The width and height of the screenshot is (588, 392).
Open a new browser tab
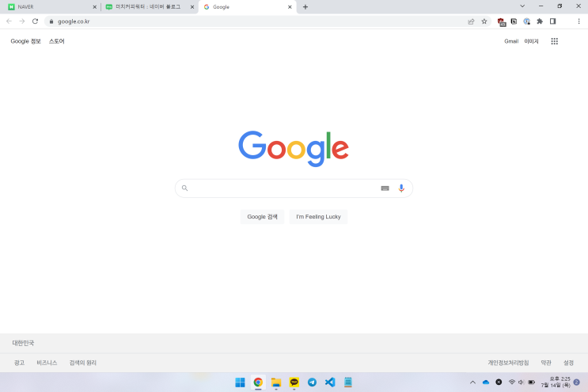(305, 7)
